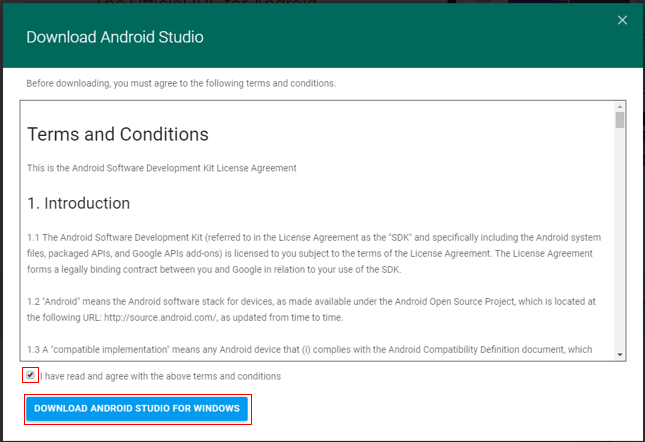
Task: Click the http://source.android.com/ URL text
Action: click(x=160, y=318)
